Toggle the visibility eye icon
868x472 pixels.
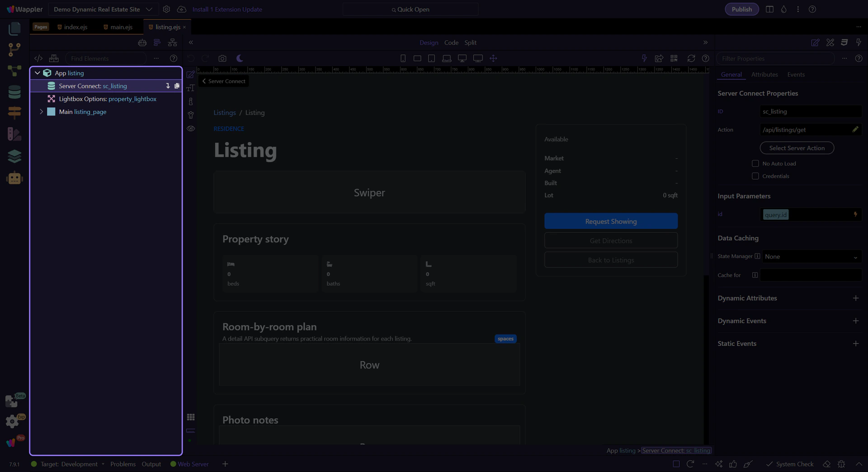(191, 129)
